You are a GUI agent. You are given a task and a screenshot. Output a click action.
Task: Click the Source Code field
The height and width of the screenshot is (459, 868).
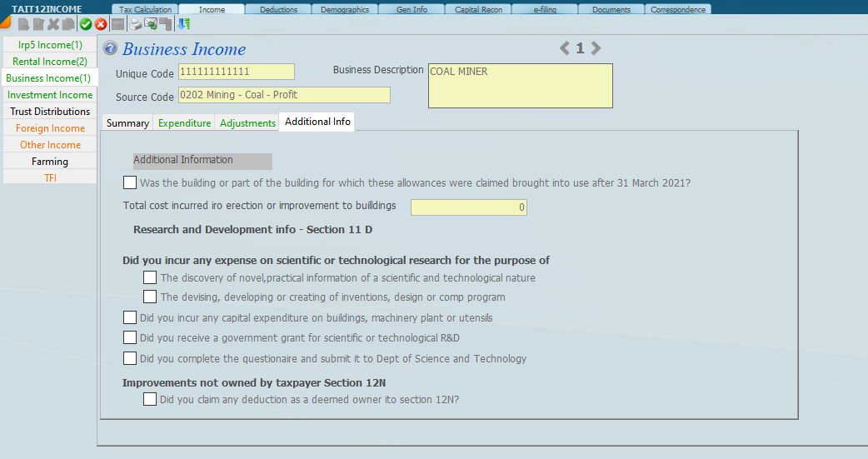point(284,95)
